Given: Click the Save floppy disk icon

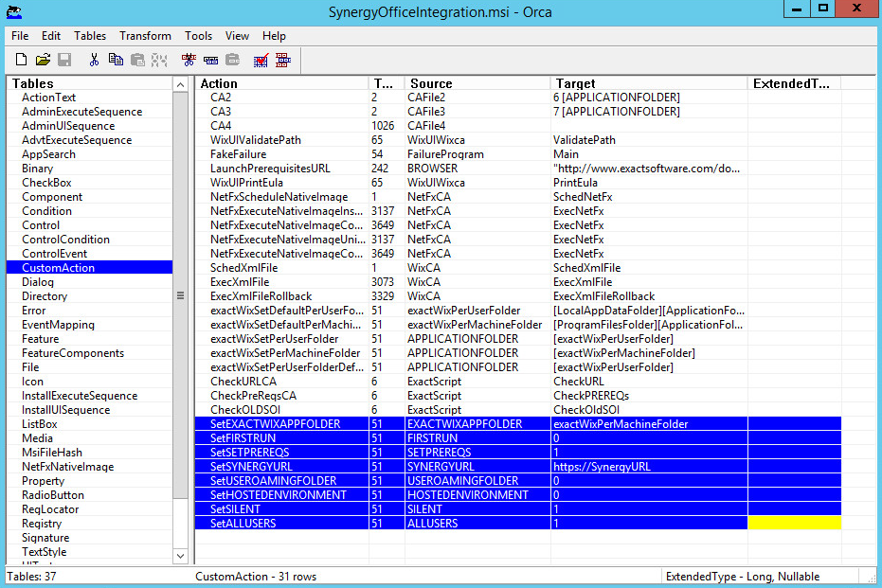Looking at the screenshot, I should (x=64, y=60).
